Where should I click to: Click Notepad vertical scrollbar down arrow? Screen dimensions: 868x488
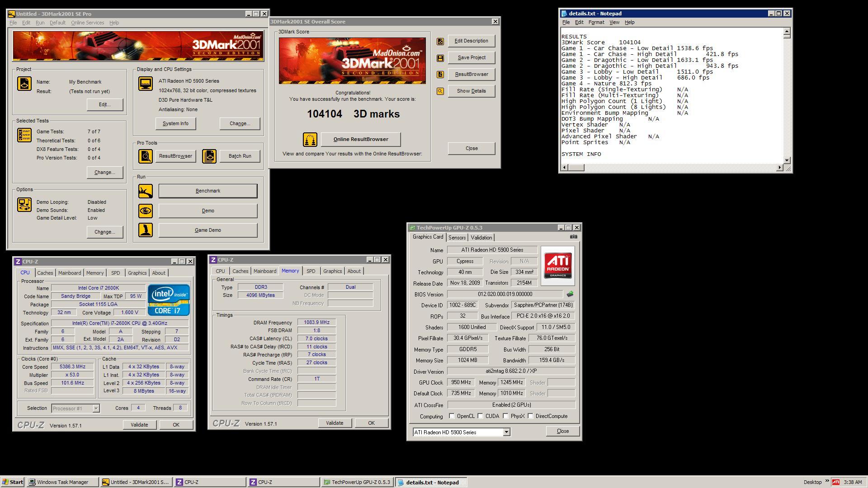(x=787, y=160)
